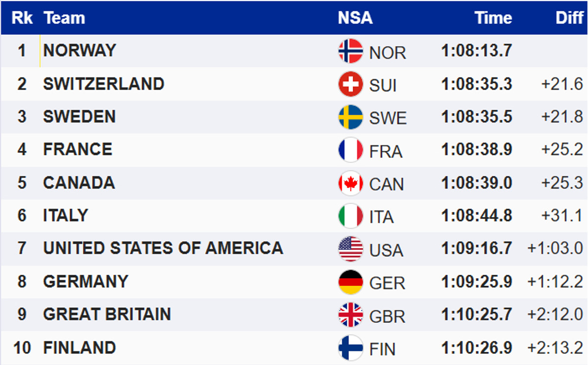Click the Sweden flag icon
The image size is (588, 365).
coord(350,117)
